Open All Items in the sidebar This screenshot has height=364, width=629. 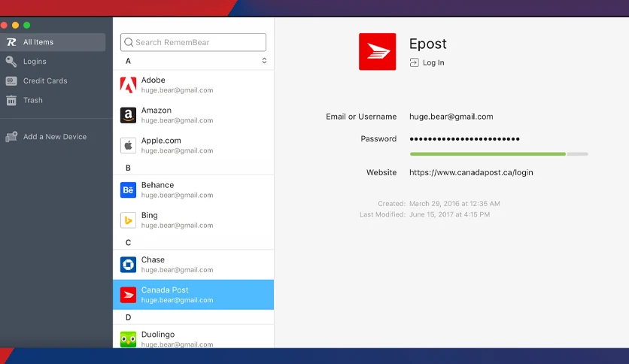53,42
